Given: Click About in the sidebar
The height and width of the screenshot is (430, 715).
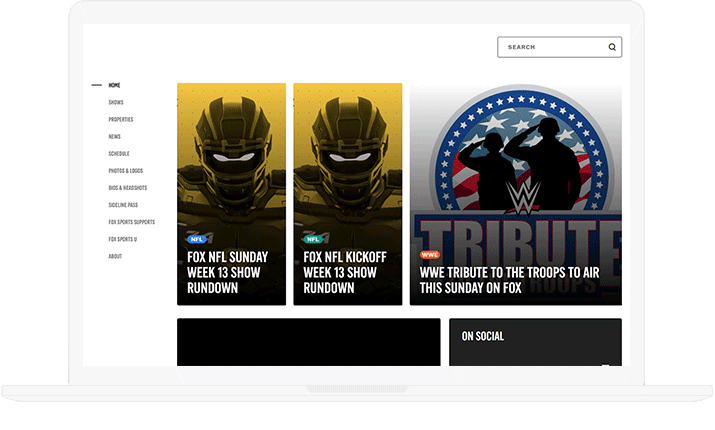Looking at the screenshot, I should pyautogui.click(x=115, y=256).
